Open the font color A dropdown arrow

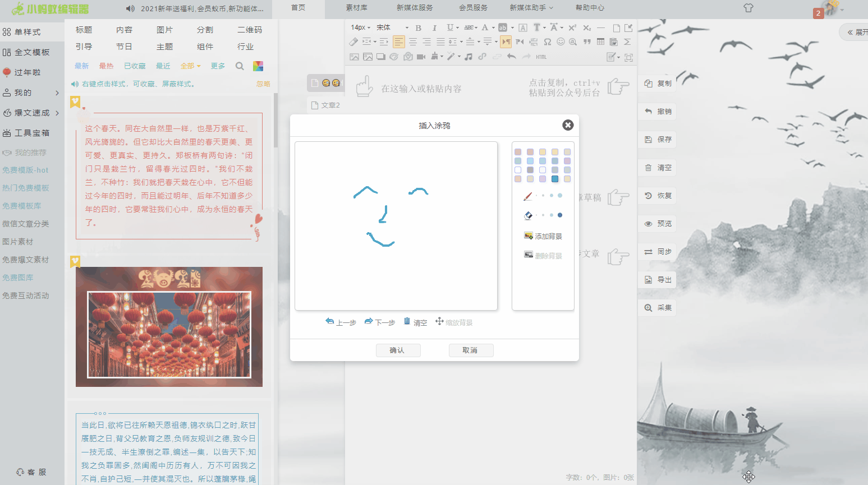(x=493, y=27)
